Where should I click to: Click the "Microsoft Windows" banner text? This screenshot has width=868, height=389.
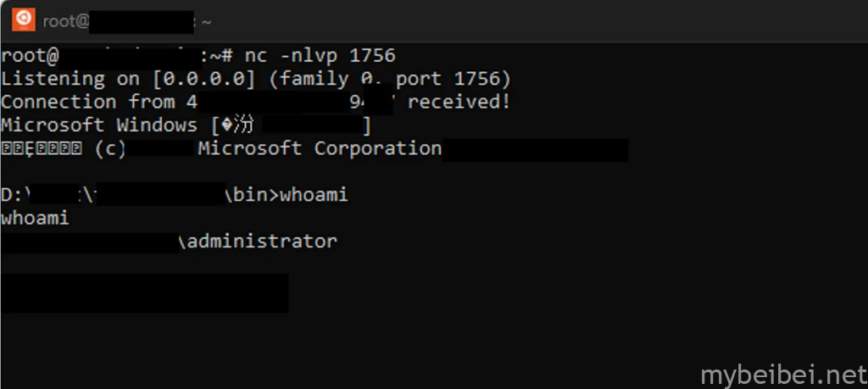[x=97, y=125]
